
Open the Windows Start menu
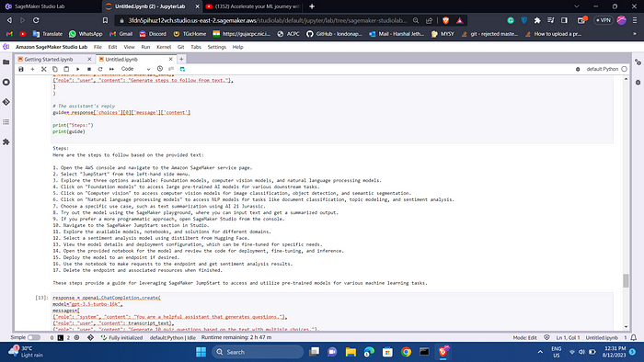coord(201,352)
